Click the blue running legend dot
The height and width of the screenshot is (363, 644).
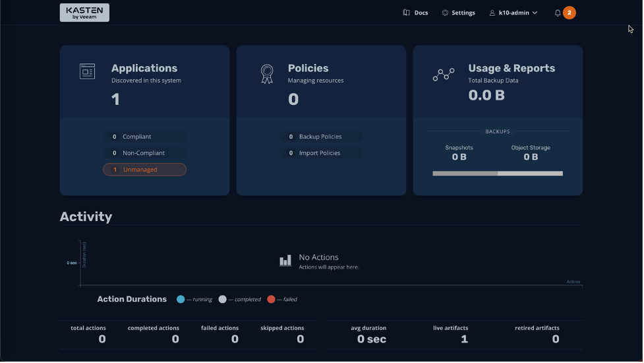[x=181, y=300]
